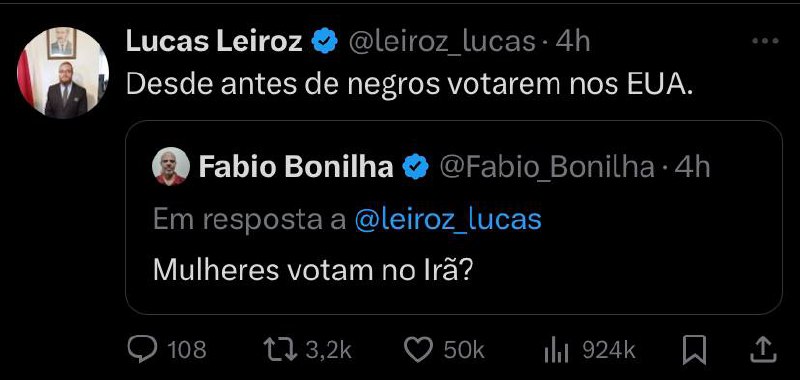Like the tweet with heart icon 50k

[x=418, y=350]
